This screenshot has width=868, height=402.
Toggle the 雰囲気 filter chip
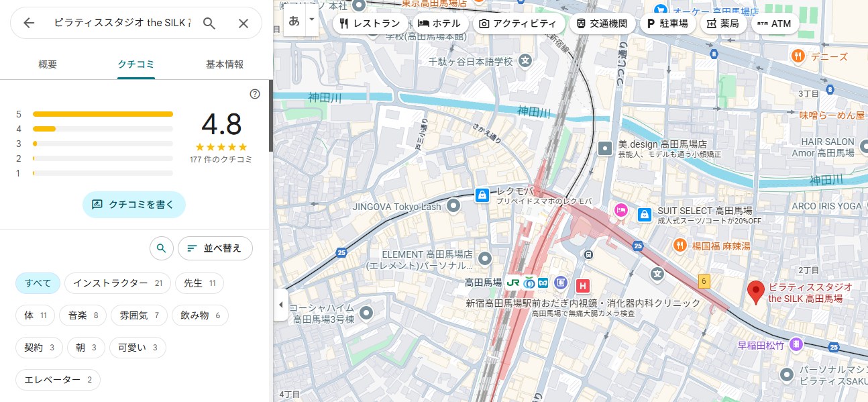pos(138,315)
